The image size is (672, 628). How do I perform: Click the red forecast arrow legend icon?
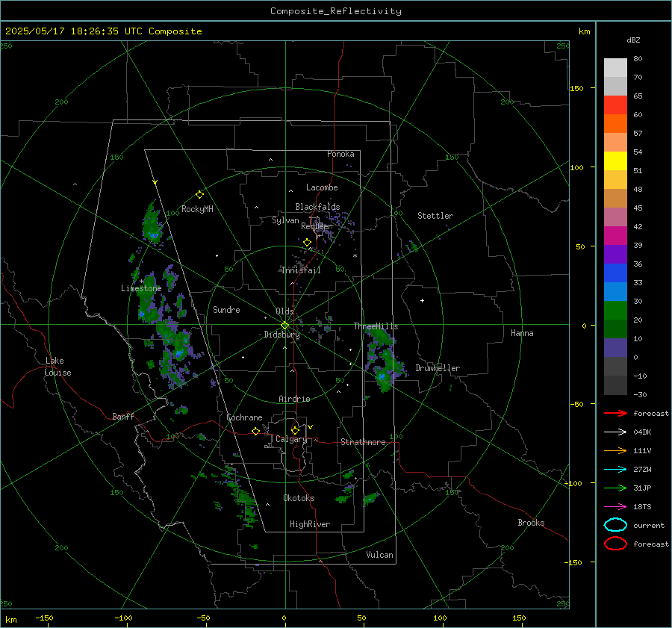(x=615, y=413)
